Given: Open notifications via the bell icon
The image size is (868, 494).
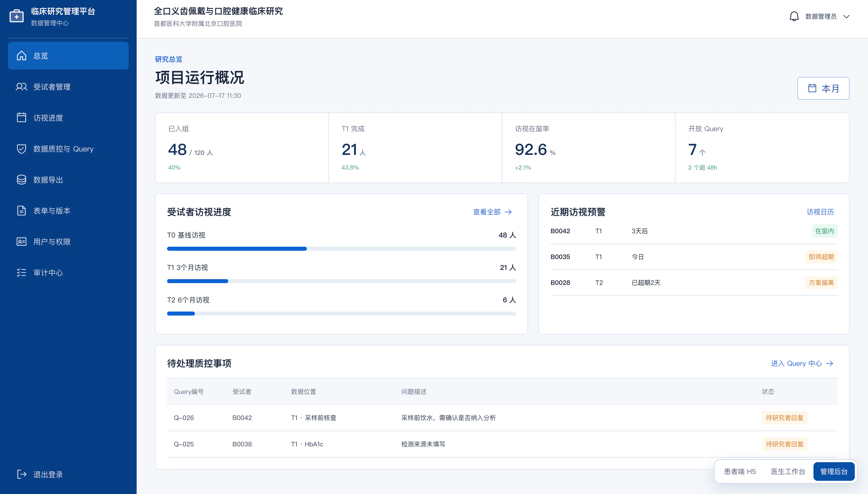Looking at the screenshot, I should pyautogui.click(x=794, y=16).
